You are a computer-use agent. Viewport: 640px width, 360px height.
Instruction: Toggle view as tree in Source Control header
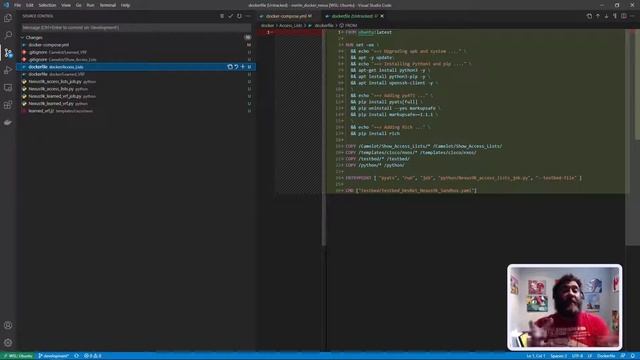pyautogui.click(x=222, y=16)
